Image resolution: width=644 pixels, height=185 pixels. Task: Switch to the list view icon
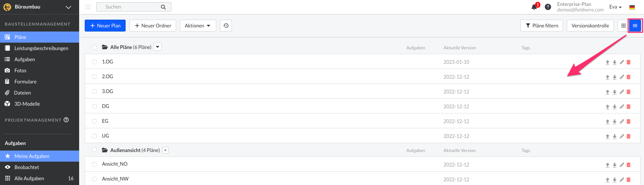tap(635, 26)
